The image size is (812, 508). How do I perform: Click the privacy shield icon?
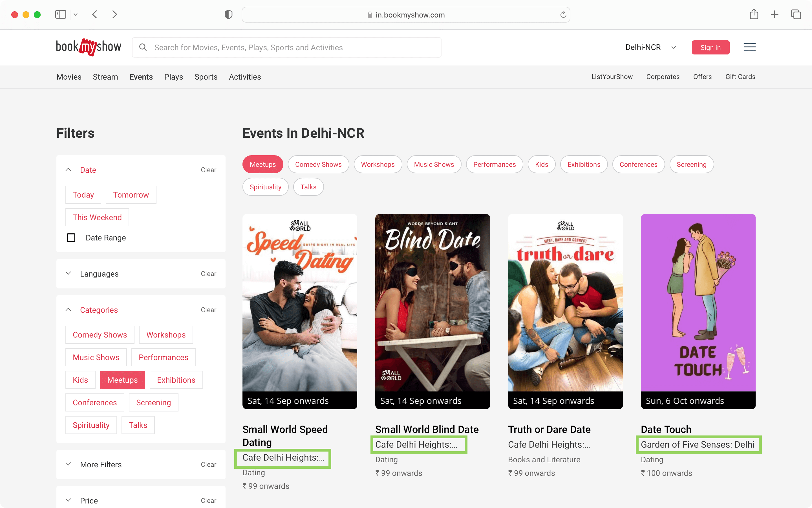(228, 14)
